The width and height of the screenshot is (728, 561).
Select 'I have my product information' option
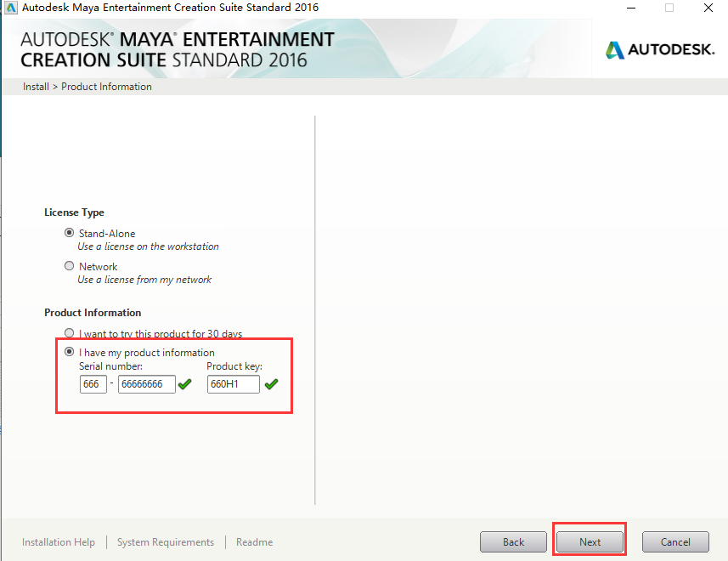69,352
